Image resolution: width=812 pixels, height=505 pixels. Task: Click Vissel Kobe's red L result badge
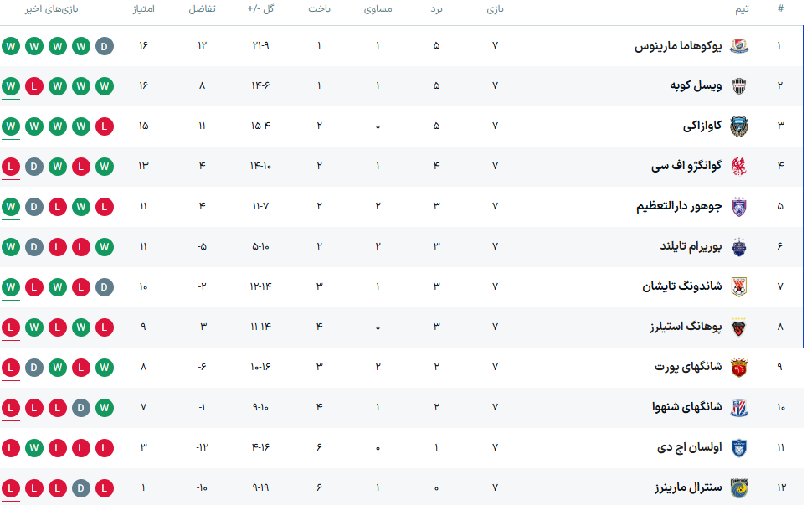point(34,86)
